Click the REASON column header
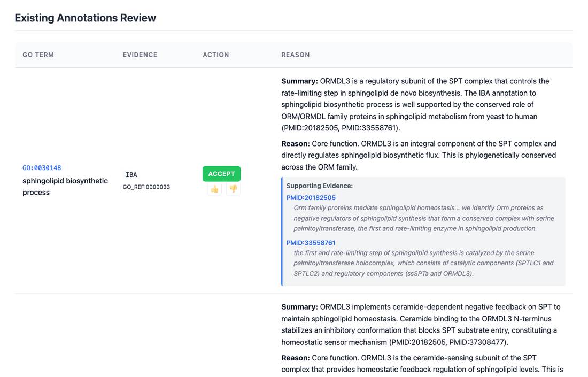Screen dimensions: 588x377 click(296, 55)
